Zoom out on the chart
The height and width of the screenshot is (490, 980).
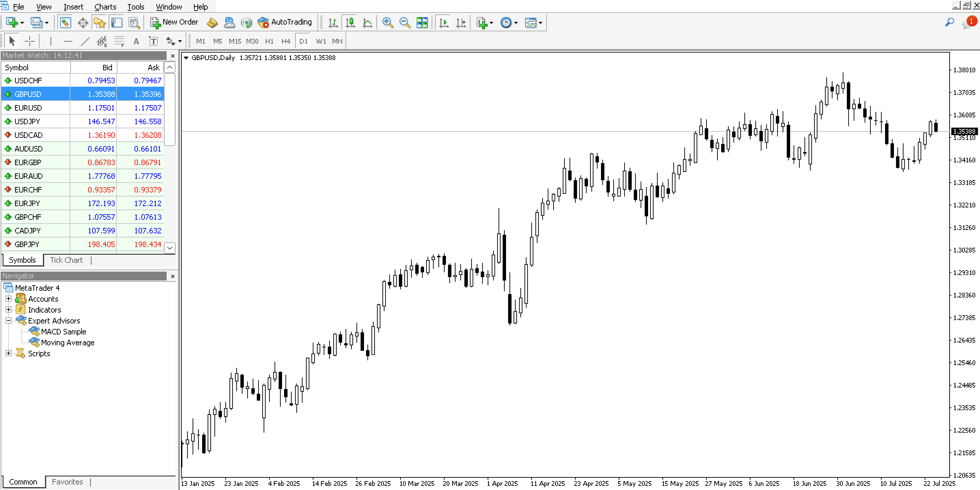404,23
